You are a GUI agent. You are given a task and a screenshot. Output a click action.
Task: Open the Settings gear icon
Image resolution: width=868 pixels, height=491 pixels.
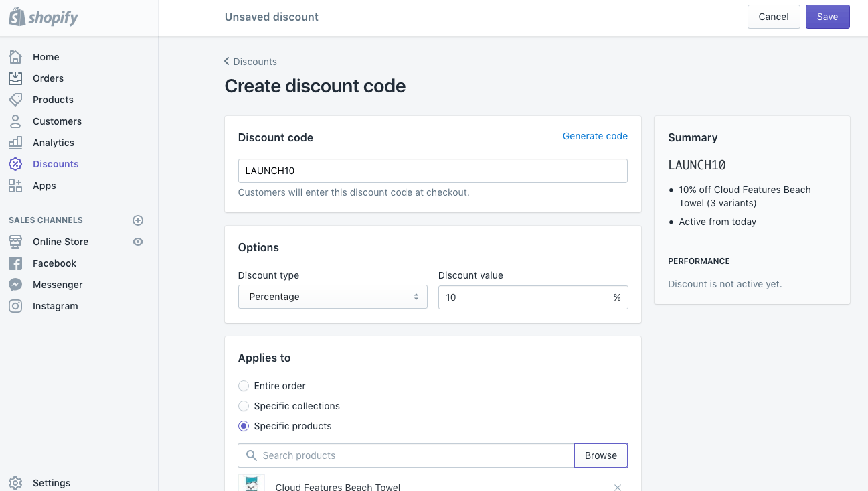pyautogui.click(x=15, y=482)
